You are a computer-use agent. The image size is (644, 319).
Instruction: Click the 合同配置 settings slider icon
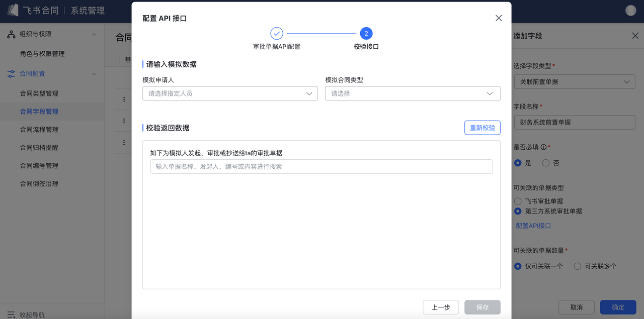[11, 74]
